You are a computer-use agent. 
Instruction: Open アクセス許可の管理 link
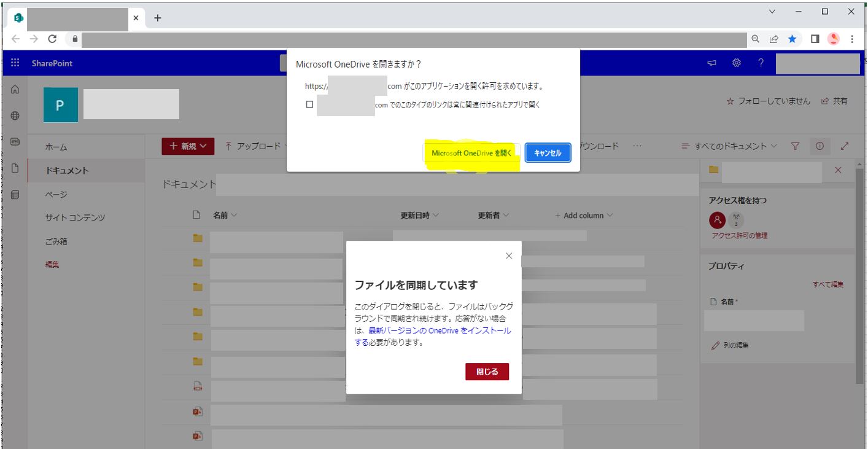click(739, 235)
